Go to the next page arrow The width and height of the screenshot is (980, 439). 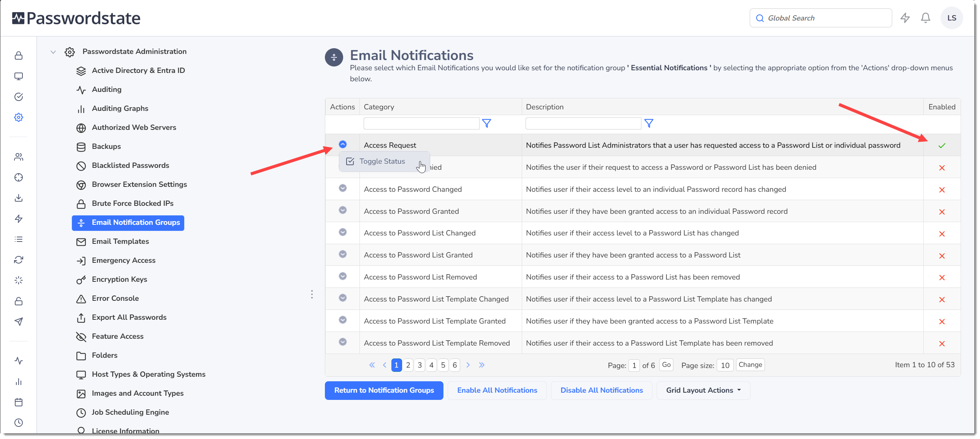468,365
